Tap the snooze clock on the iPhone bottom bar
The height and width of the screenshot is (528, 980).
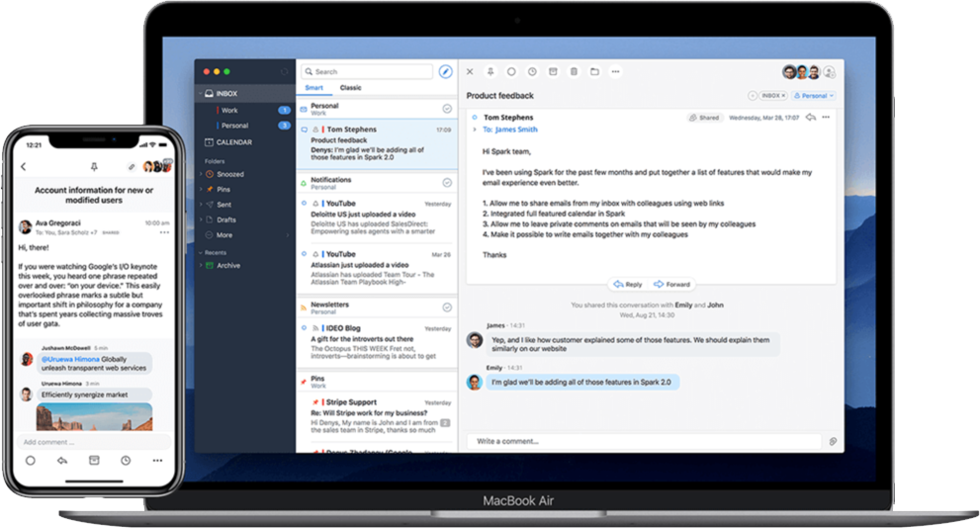click(x=126, y=461)
